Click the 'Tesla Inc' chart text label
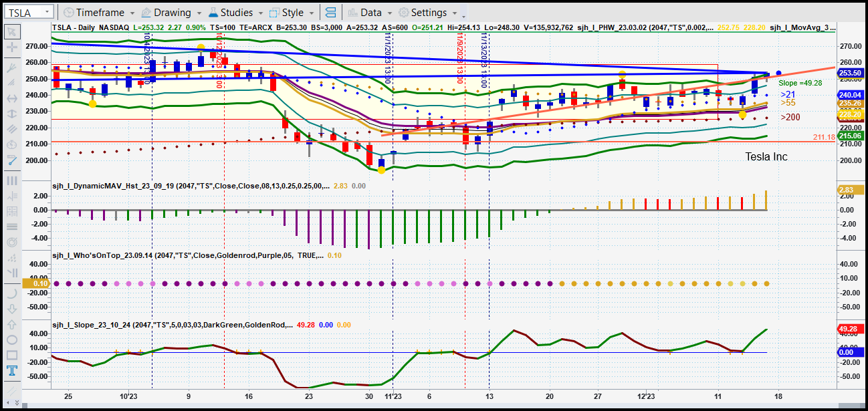Screen dimensions: 868x411 tap(766, 156)
